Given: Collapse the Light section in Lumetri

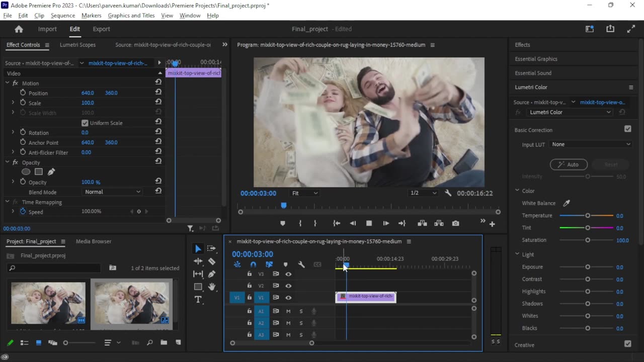Looking at the screenshot, I should (517, 254).
